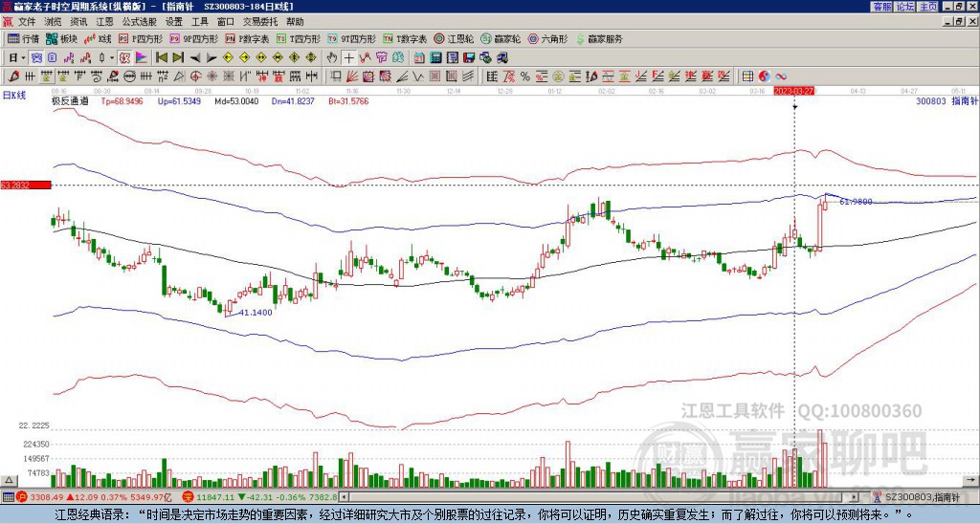This screenshot has width=980, height=524.
Task: Open the 江恩轮 Gann wheel
Action: click(x=454, y=38)
